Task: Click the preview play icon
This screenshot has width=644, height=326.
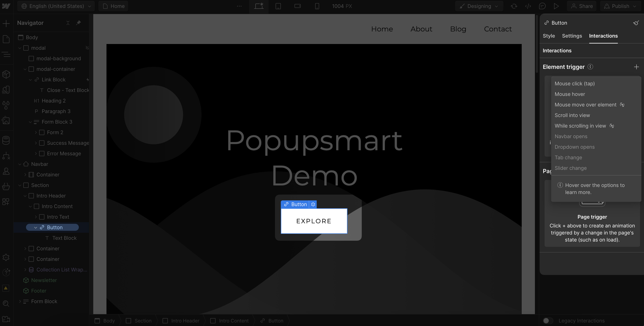Action: pyautogui.click(x=556, y=6)
